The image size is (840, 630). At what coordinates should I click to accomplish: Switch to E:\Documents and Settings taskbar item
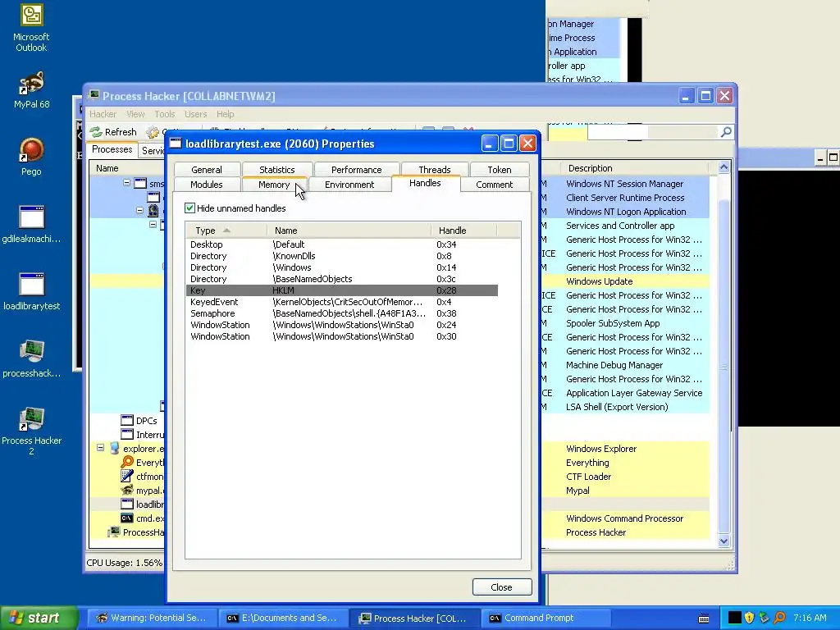(x=283, y=618)
